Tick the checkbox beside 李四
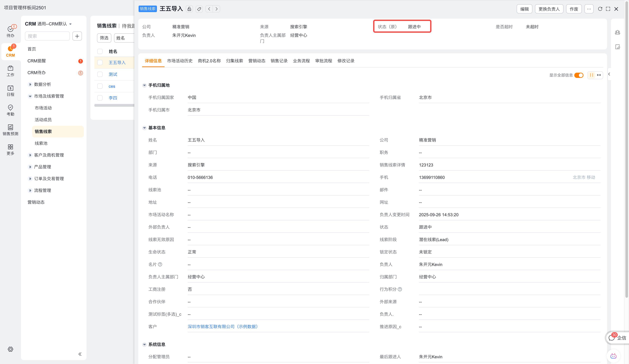 point(100,98)
